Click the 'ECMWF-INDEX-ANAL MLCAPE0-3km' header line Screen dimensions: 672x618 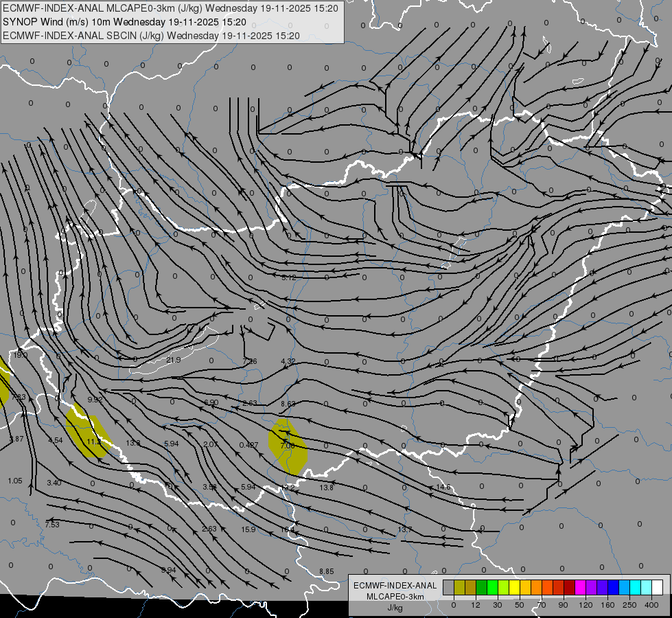tap(170, 8)
